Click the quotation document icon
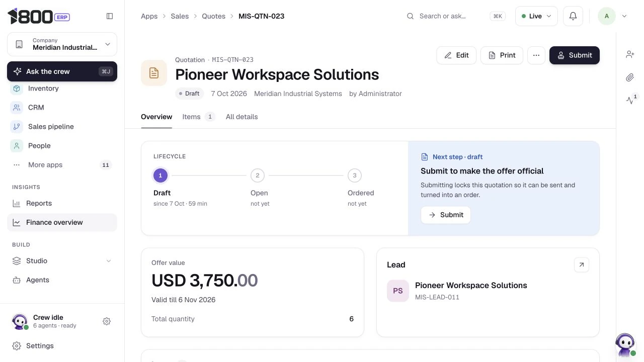The height and width of the screenshot is (362, 644). click(154, 73)
